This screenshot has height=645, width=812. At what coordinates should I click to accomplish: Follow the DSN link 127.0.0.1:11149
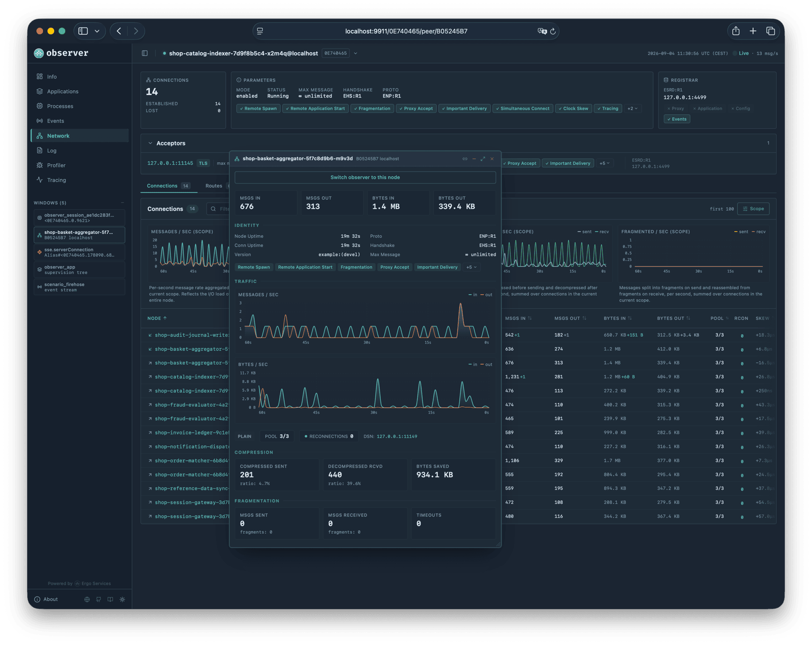(397, 437)
